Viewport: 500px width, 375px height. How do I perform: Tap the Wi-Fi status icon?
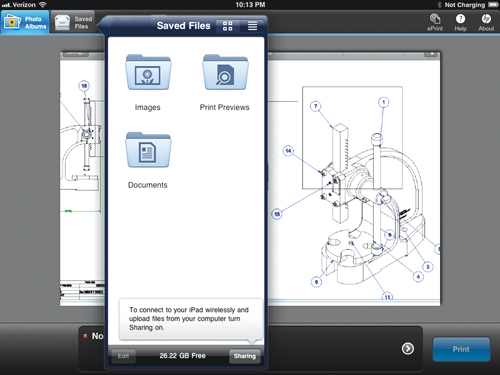42,5
